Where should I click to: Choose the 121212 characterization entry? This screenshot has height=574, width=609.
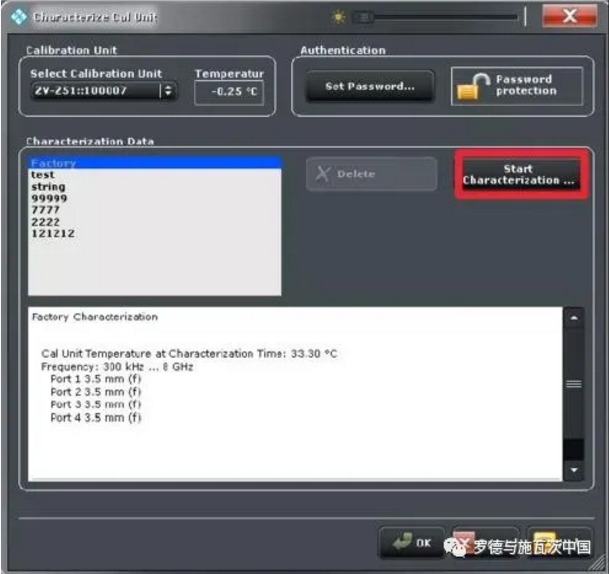pyautogui.click(x=52, y=234)
